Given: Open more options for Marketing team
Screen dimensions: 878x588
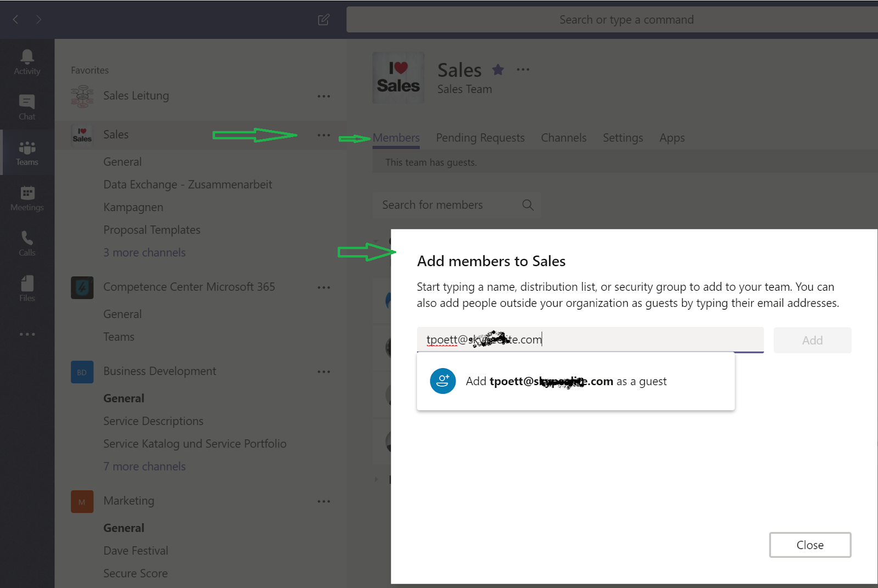Looking at the screenshot, I should click(x=324, y=501).
